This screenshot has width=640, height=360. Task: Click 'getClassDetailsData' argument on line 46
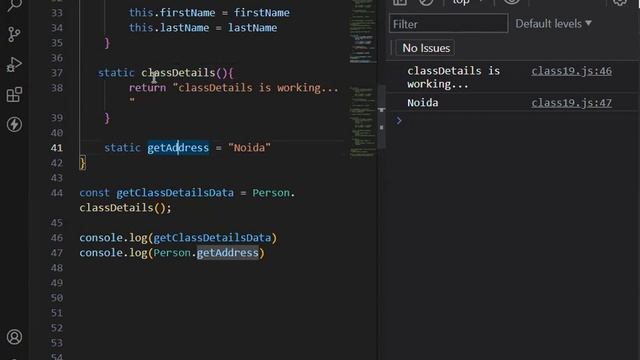(212, 238)
